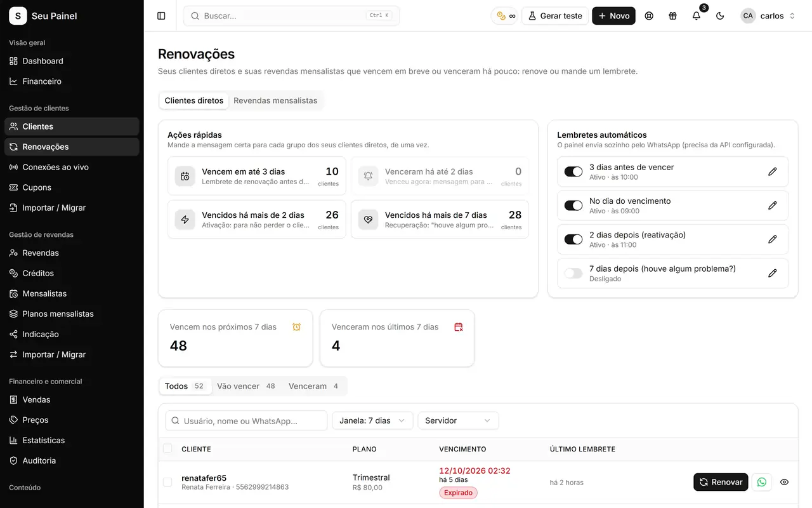Viewport: 812px width, 508px height.
Task: Open Planos mensalistas in sidebar
Action: click(72, 314)
